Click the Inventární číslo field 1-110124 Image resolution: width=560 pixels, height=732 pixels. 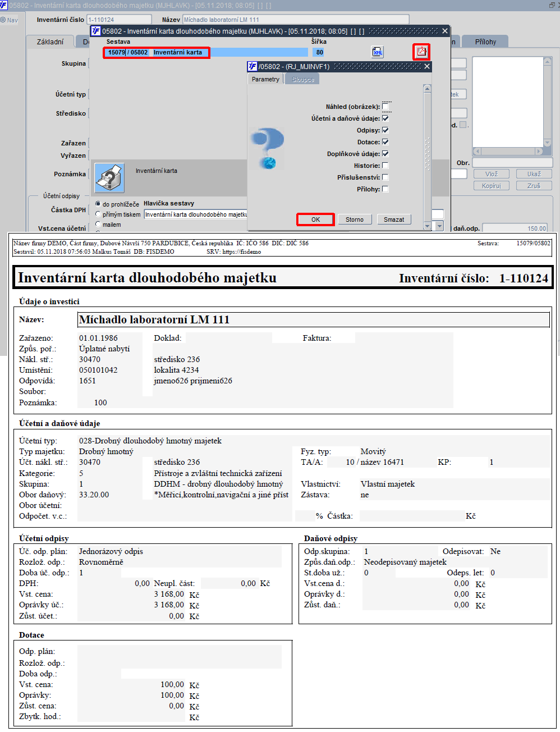tap(119, 20)
